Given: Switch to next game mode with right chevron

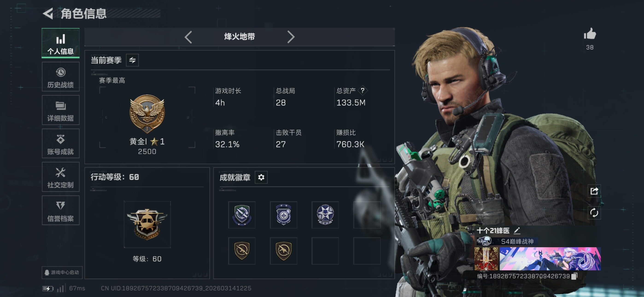Looking at the screenshot, I should [x=291, y=37].
